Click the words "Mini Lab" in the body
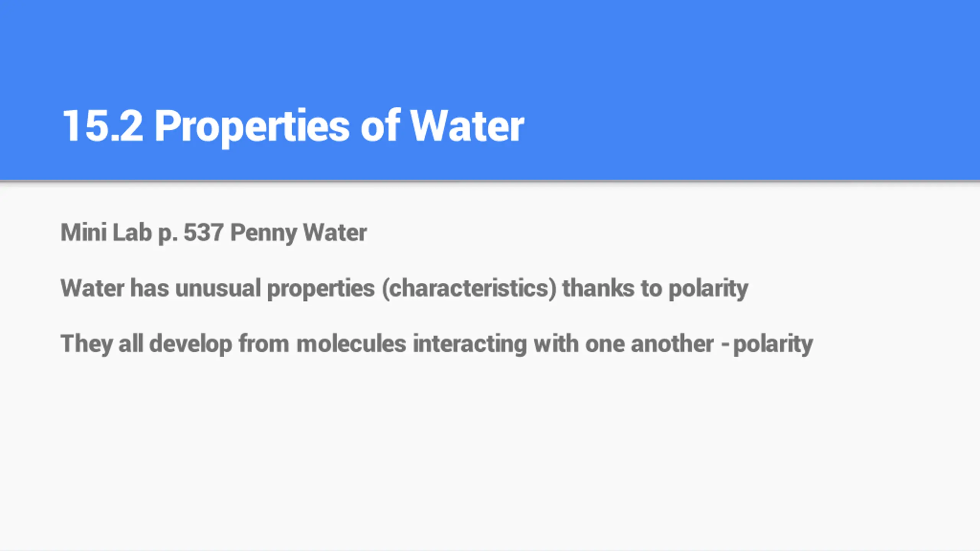Viewport: 980px width, 551px height. [x=106, y=233]
